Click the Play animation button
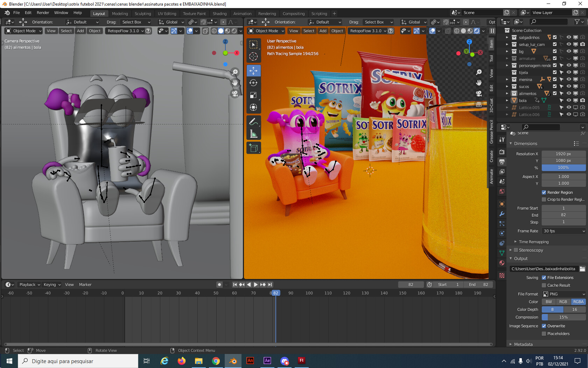 255,285
